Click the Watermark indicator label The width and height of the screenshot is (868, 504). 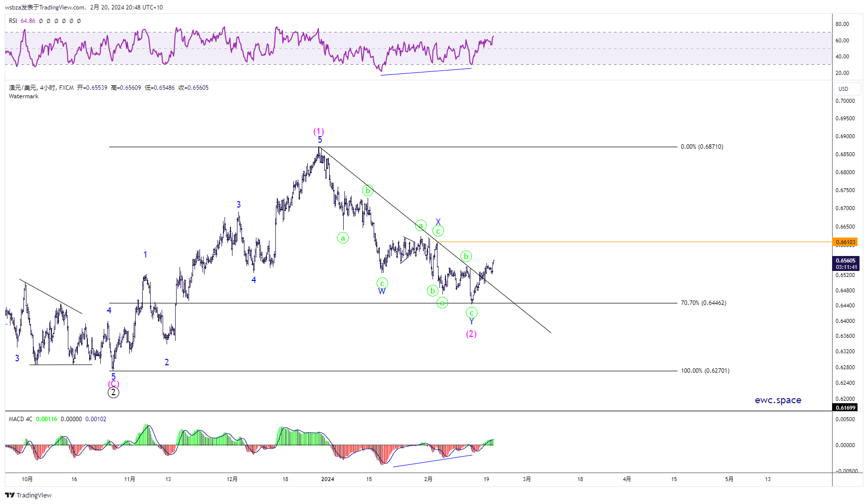coord(23,96)
